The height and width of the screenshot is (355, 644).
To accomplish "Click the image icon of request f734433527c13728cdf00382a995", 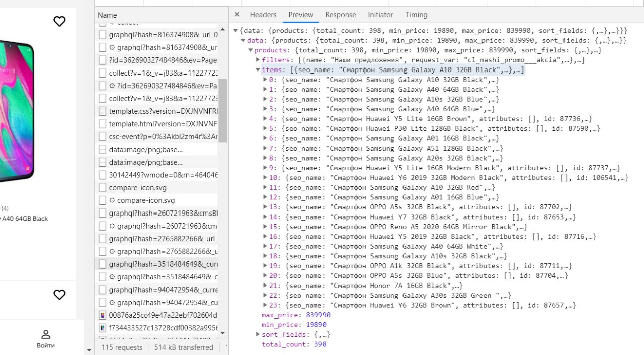I will [x=103, y=328].
